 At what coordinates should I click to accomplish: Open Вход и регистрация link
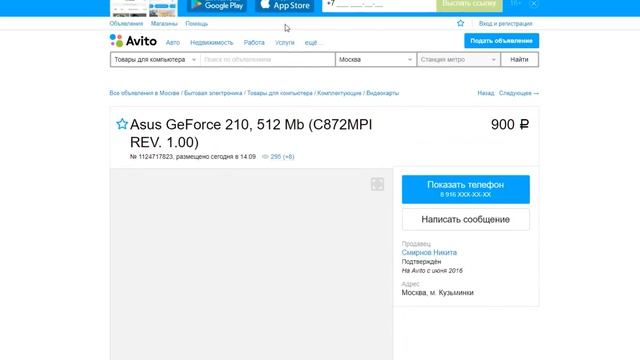(x=505, y=24)
